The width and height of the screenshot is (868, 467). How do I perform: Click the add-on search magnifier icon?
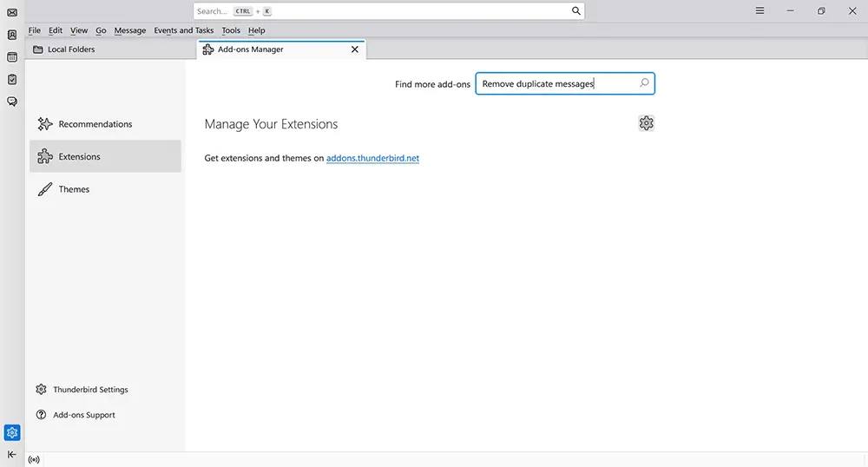coord(644,83)
